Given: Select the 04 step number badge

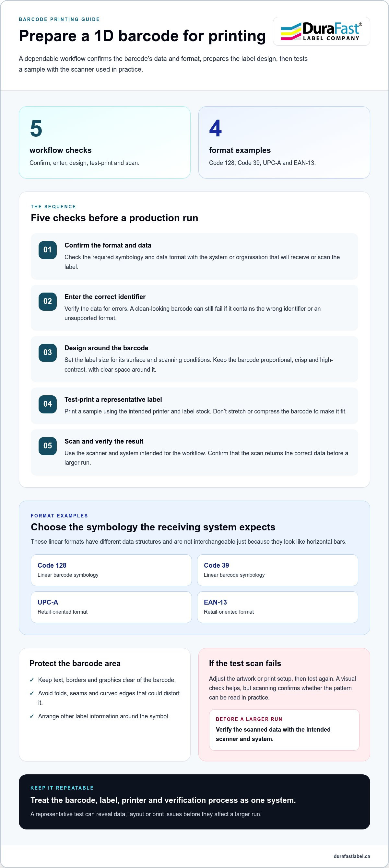Looking at the screenshot, I should pos(48,404).
